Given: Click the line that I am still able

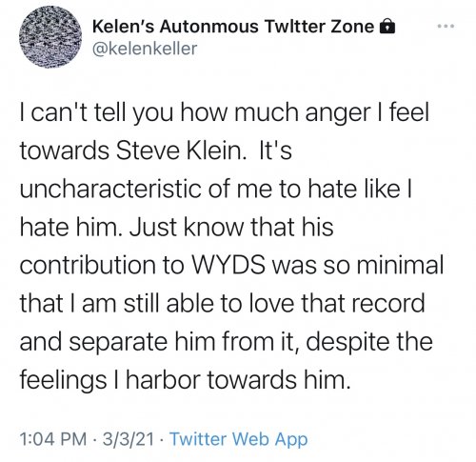Looking at the screenshot, I should click(222, 303).
